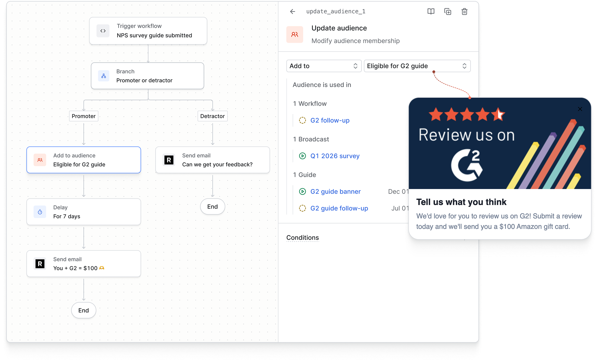Click the back arrow next to update_audience_1
The width and height of the screenshot is (598, 364).
[293, 11]
